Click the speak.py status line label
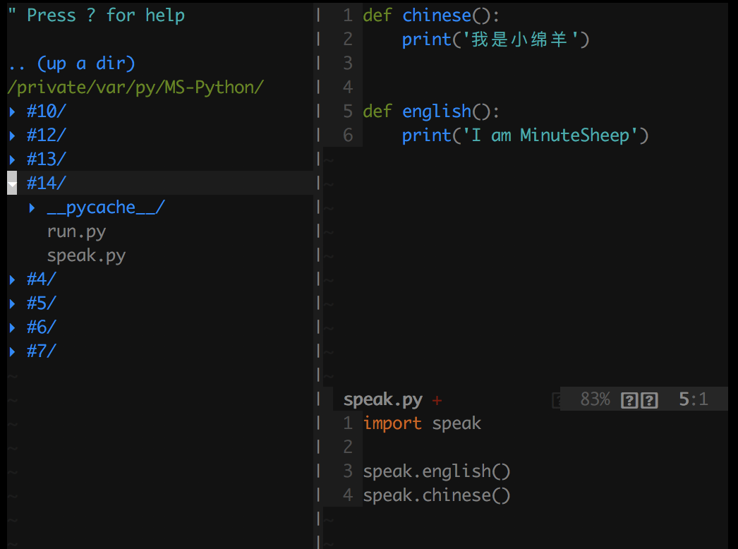738x549 pixels. coord(383,400)
